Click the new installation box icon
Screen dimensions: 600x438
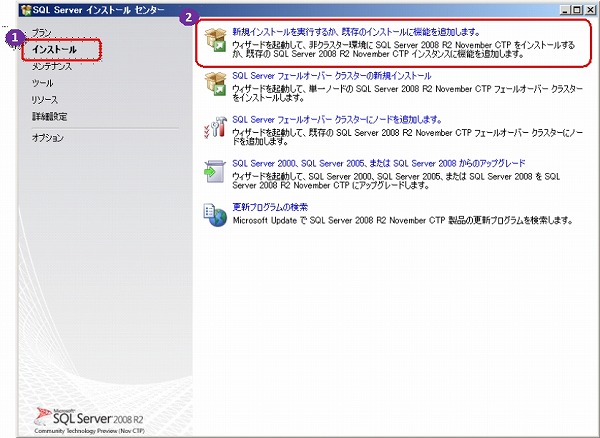215,40
